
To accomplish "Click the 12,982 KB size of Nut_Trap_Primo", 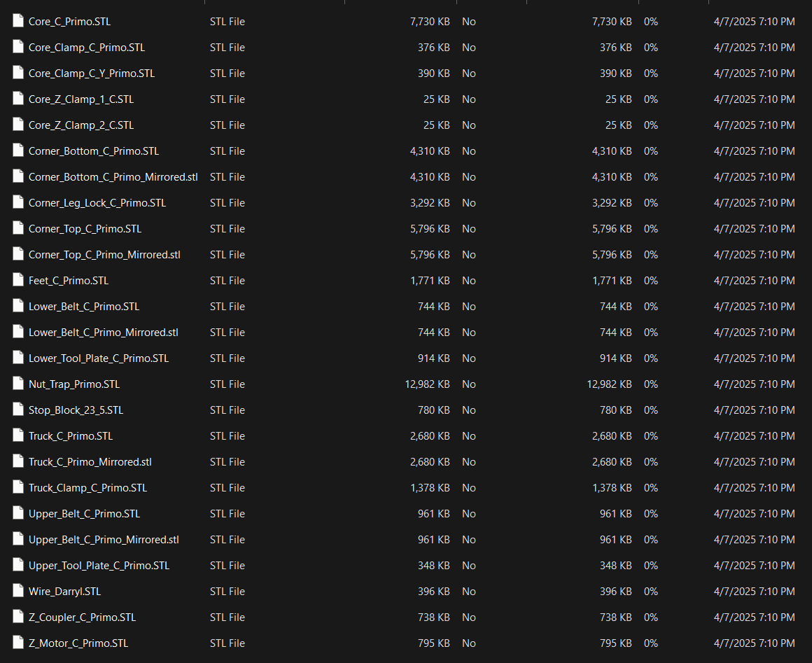I will [x=427, y=384].
